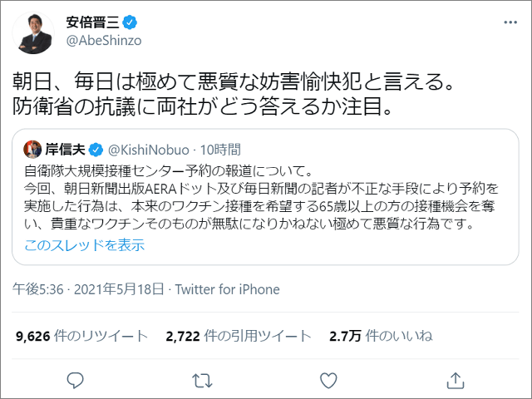Open the 午後5:36 · 2021年5月18日 timestamp

(88, 290)
